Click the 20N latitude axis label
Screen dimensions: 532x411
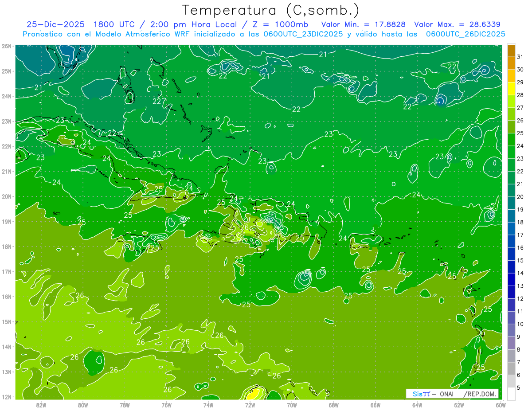(7, 196)
